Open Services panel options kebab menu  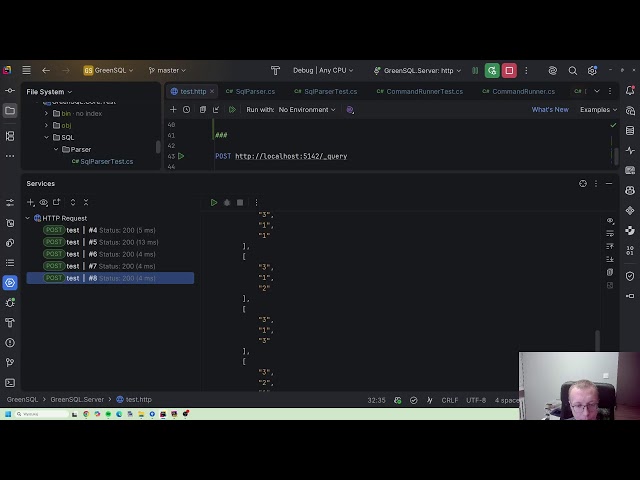[x=596, y=184]
